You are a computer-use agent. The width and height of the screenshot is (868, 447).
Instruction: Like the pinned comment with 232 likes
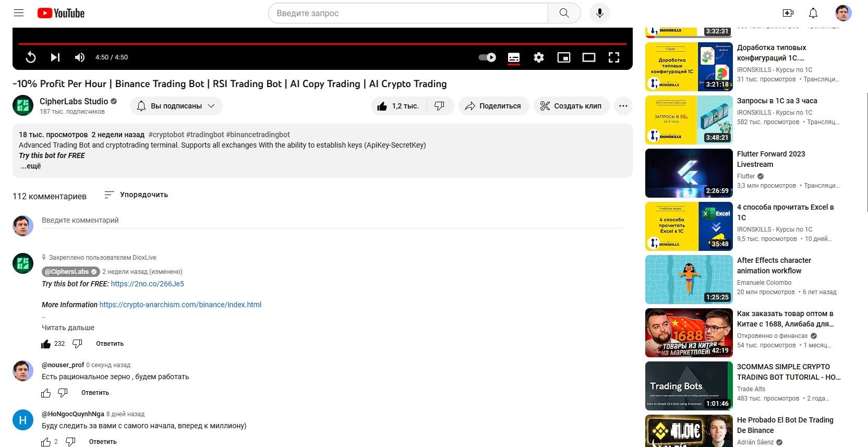[x=46, y=344]
